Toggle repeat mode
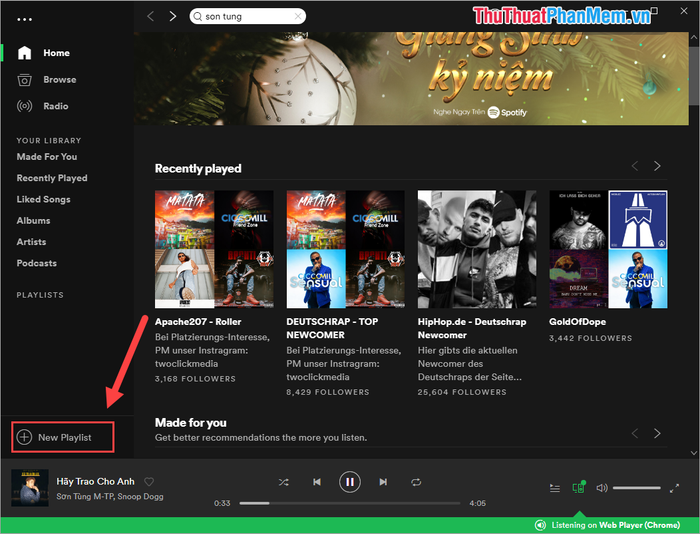700x534 pixels. [416, 482]
